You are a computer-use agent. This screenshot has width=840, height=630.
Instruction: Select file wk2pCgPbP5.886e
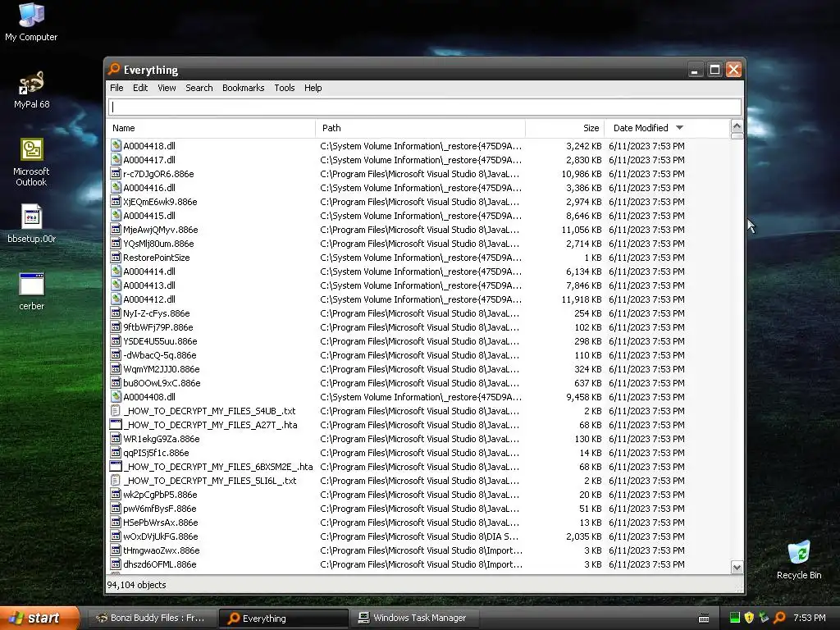click(160, 495)
